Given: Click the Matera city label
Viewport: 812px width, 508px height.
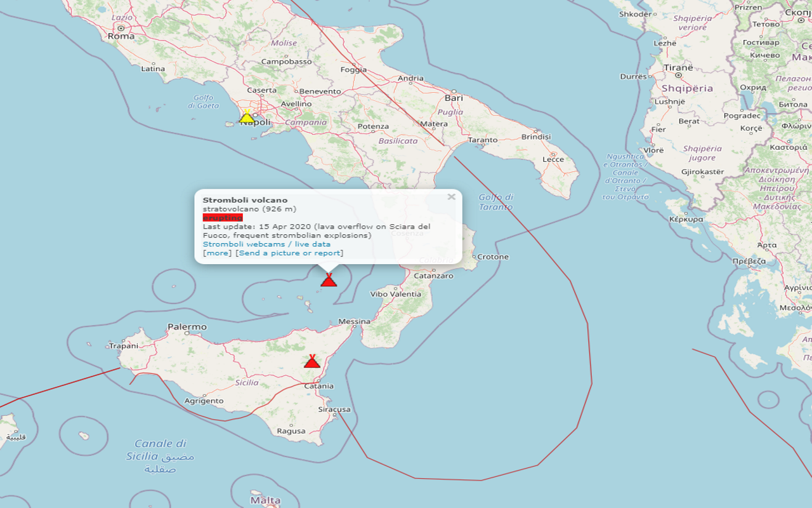Looking at the screenshot, I should pyautogui.click(x=434, y=124).
